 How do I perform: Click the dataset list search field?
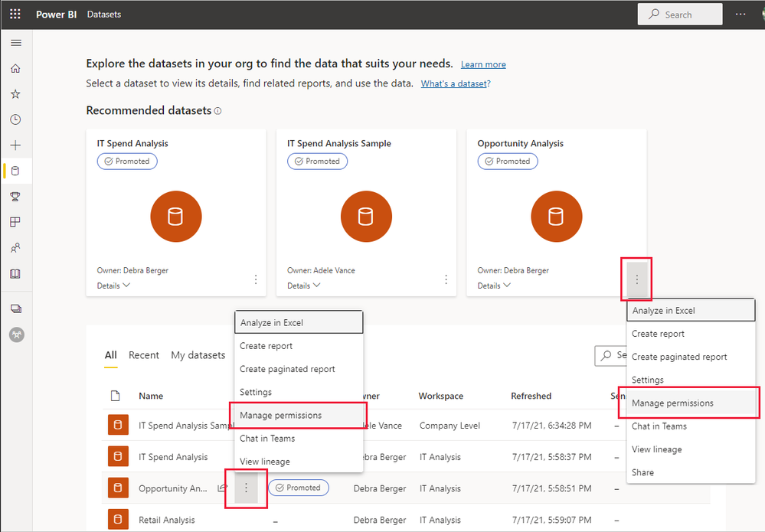click(611, 355)
